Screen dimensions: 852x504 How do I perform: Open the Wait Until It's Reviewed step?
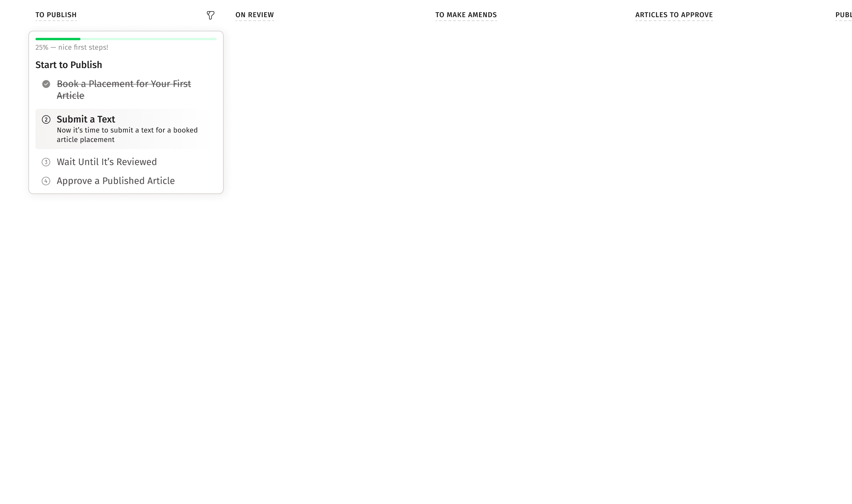[106, 162]
